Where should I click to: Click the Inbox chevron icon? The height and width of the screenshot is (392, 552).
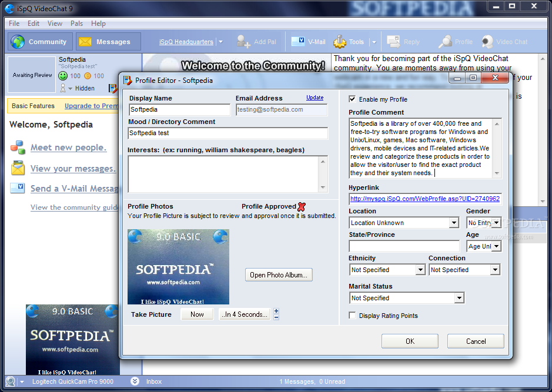135,381
